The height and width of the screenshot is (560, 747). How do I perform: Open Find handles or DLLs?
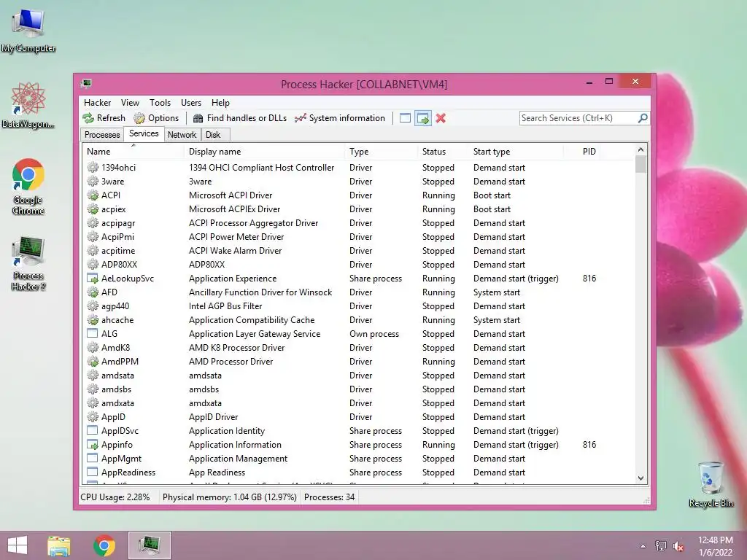(x=239, y=118)
